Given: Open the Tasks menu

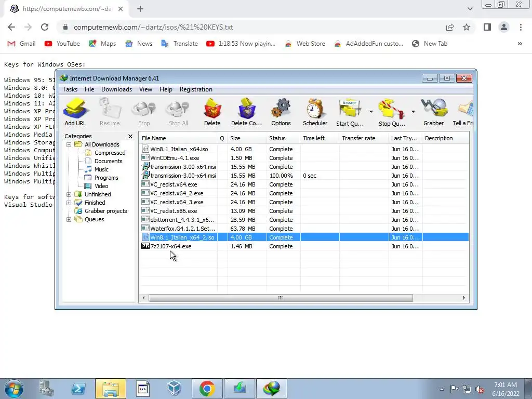Looking at the screenshot, I should (x=70, y=89).
